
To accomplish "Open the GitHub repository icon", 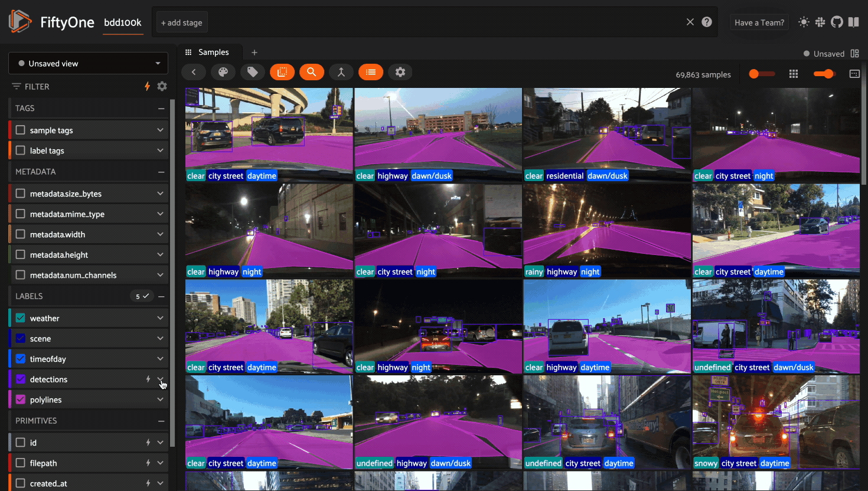I will click(837, 22).
